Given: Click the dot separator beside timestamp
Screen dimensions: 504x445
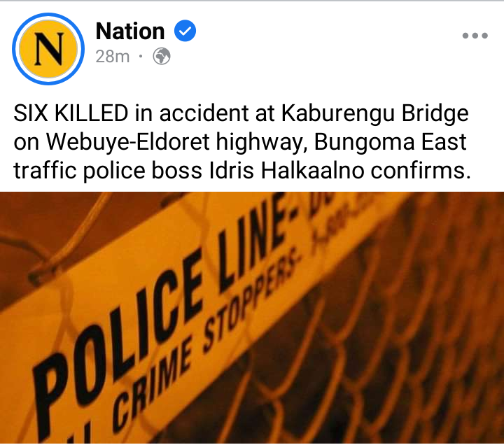Looking at the screenshot, I should point(141,56).
